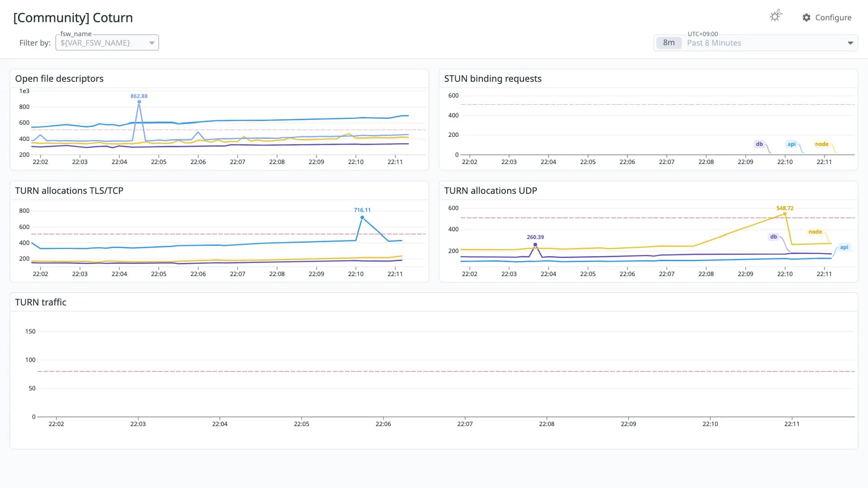Select the 8m time badge
868x488 pixels.
[x=669, y=42]
